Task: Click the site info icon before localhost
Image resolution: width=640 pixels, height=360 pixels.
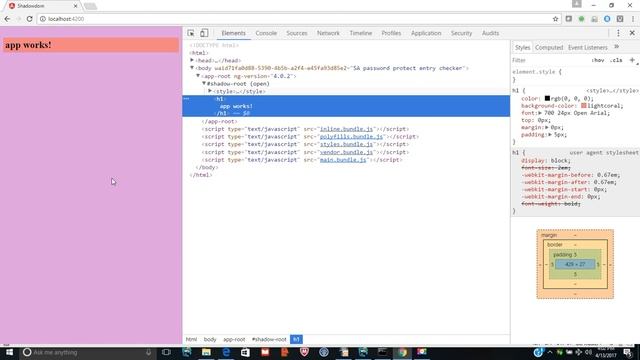Action: tap(42, 19)
